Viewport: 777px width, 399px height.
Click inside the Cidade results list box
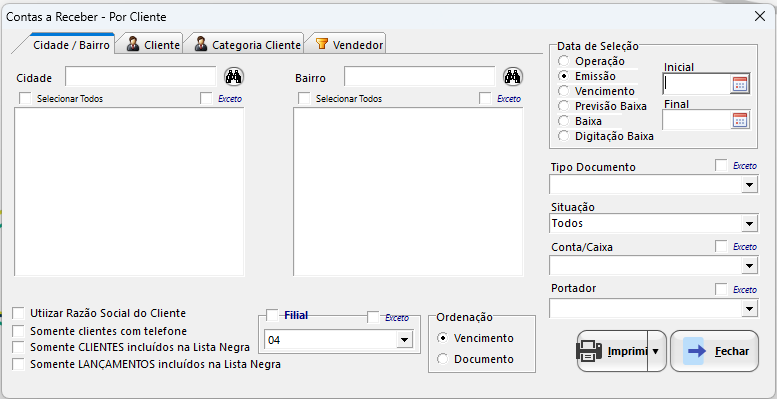(x=129, y=192)
